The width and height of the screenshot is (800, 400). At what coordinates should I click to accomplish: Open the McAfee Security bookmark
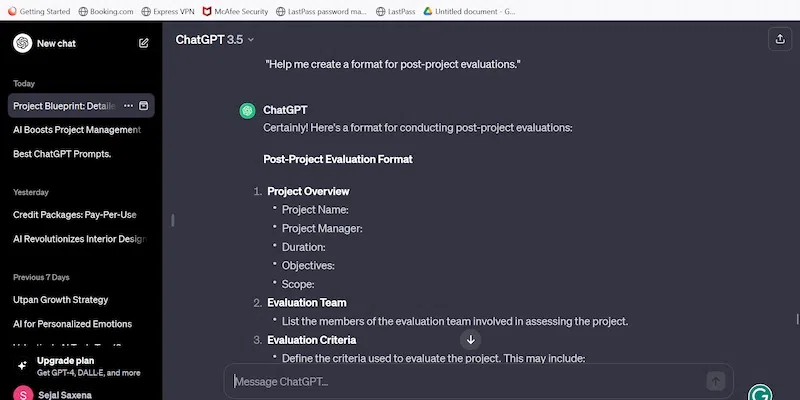241,11
